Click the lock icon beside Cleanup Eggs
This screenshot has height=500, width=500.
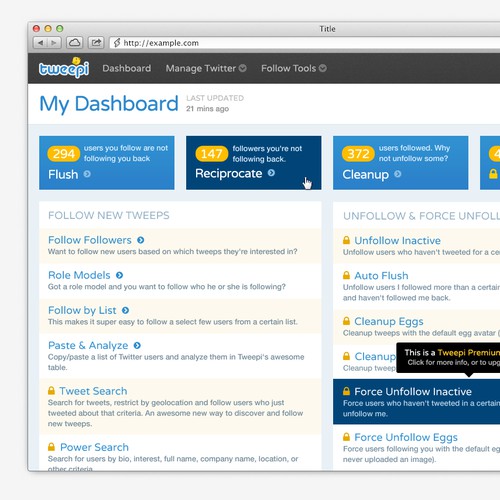(346, 321)
